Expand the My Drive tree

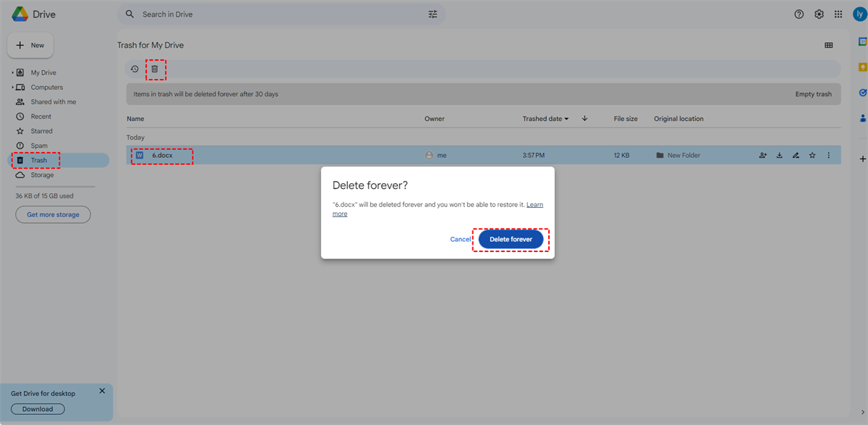[12, 72]
